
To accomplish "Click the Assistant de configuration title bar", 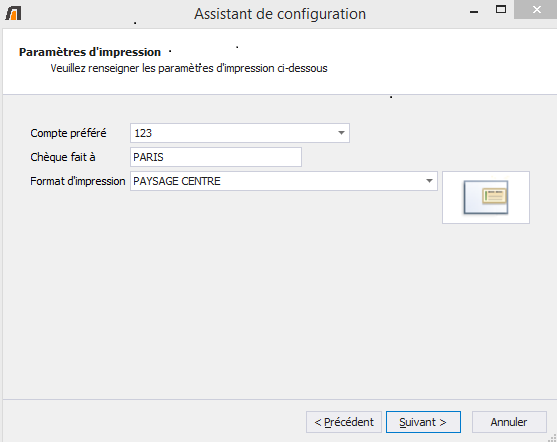I will (x=280, y=14).
